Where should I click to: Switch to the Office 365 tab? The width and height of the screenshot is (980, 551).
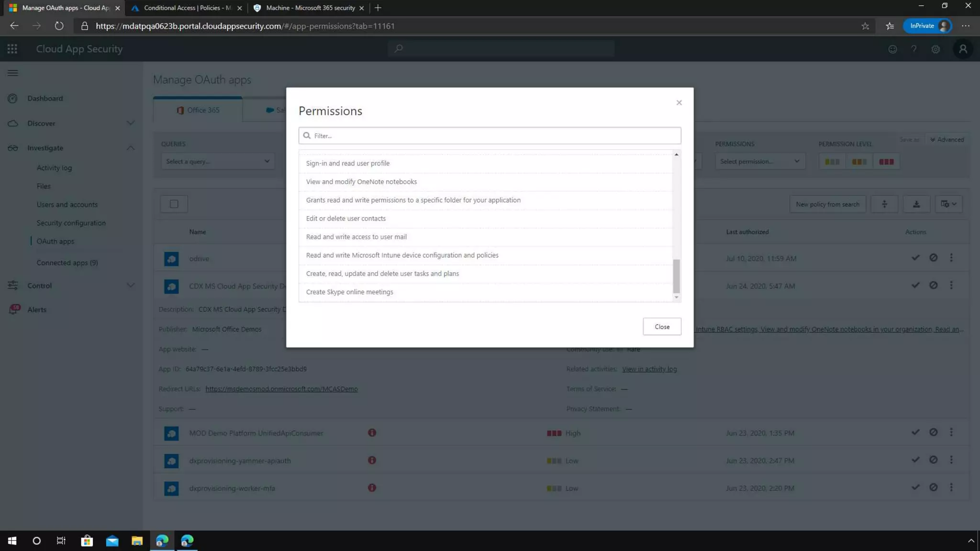point(198,110)
